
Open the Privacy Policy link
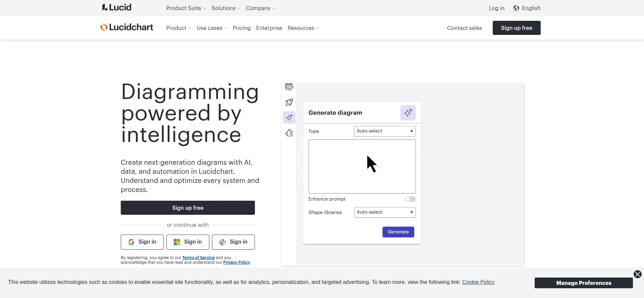point(236,262)
